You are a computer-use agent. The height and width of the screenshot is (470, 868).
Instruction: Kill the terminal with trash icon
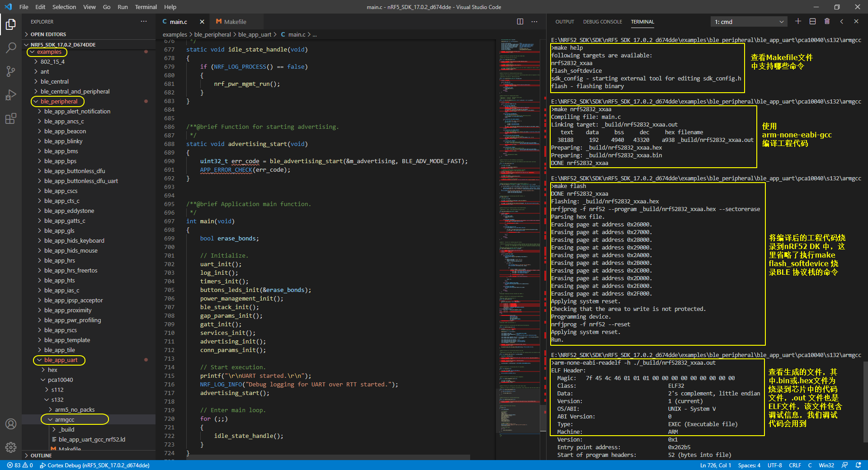(827, 21)
